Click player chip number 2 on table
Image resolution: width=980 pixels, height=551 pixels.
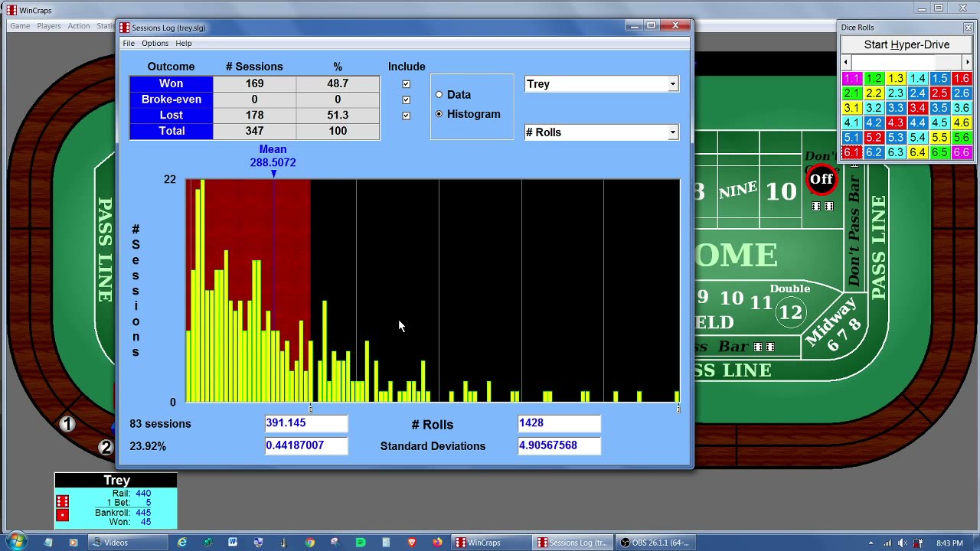(x=106, y=447)
